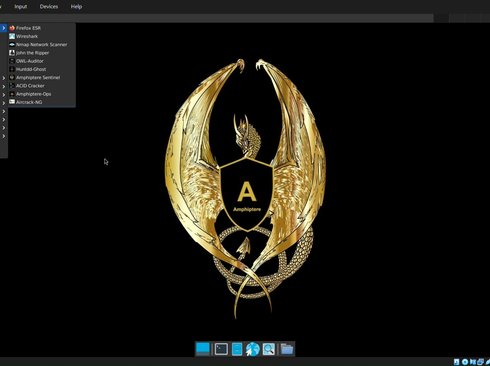Viewport: 490px width, 366px height.
Task: Open the folder icon in the dock
Action: click(287, 349)
